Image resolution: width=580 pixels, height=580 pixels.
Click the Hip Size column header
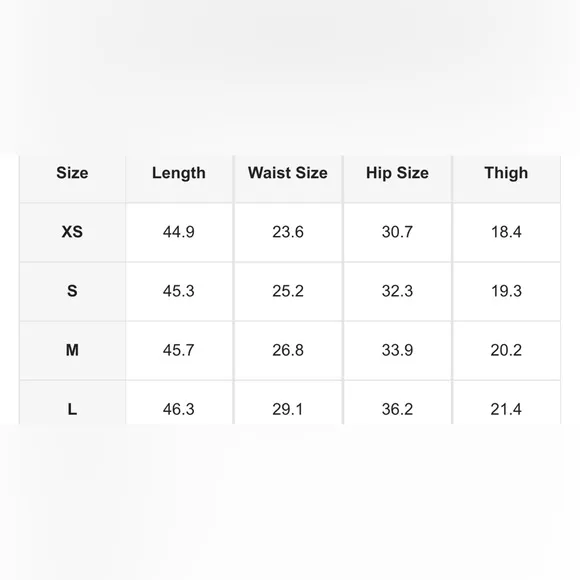tap(397, 173)
